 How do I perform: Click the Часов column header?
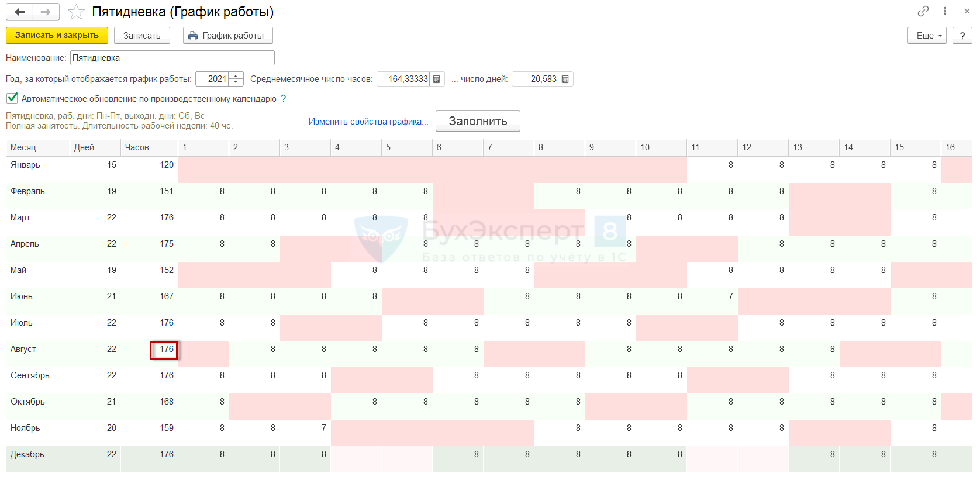pyautogui.click(x=149, y=147)
